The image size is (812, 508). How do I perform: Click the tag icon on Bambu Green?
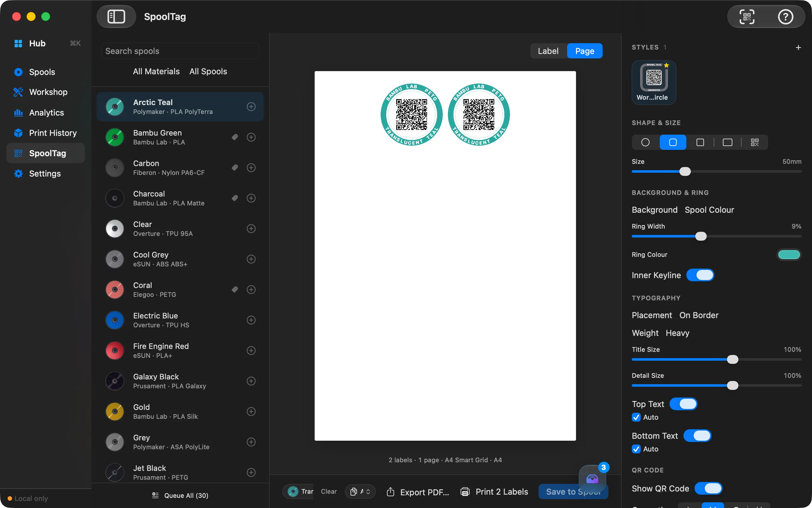(x=235, y=137)
